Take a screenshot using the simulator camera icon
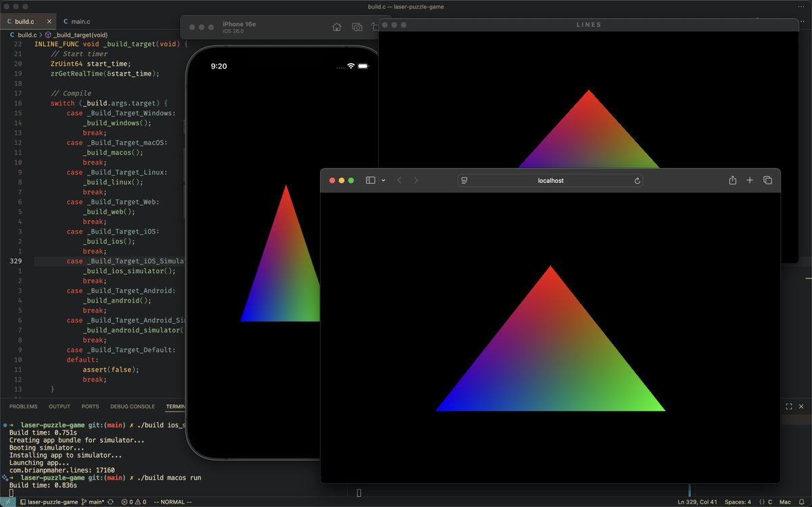 357,28
